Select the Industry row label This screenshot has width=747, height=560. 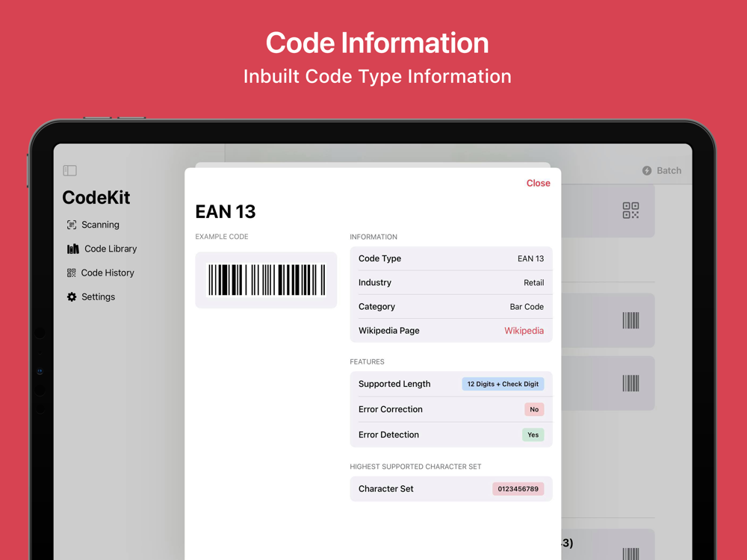tap(375, 282)
